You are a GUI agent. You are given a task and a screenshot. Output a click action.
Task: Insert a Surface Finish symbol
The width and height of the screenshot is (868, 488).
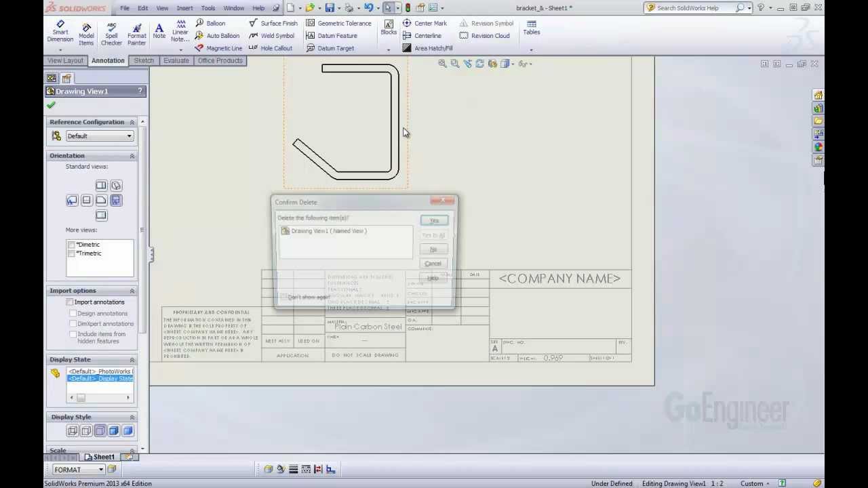273,23
